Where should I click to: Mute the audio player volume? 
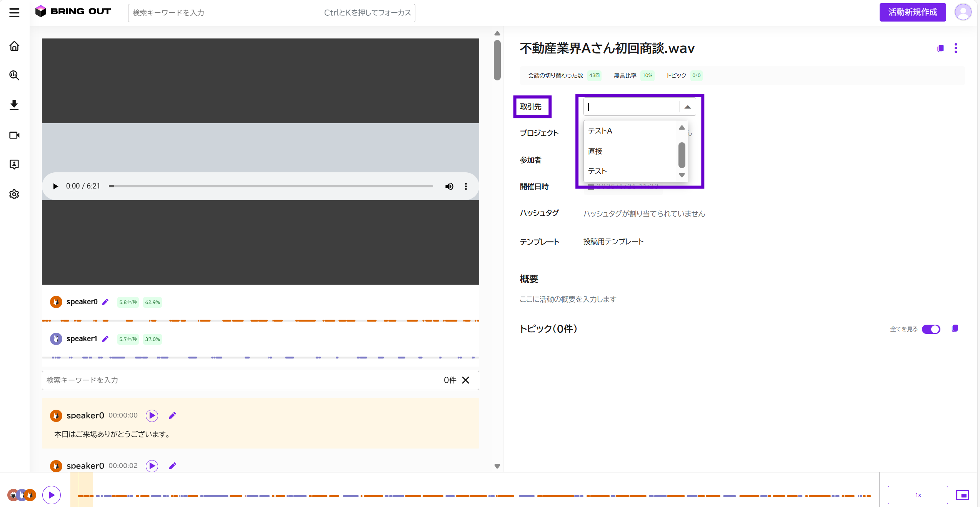[449, 187]
